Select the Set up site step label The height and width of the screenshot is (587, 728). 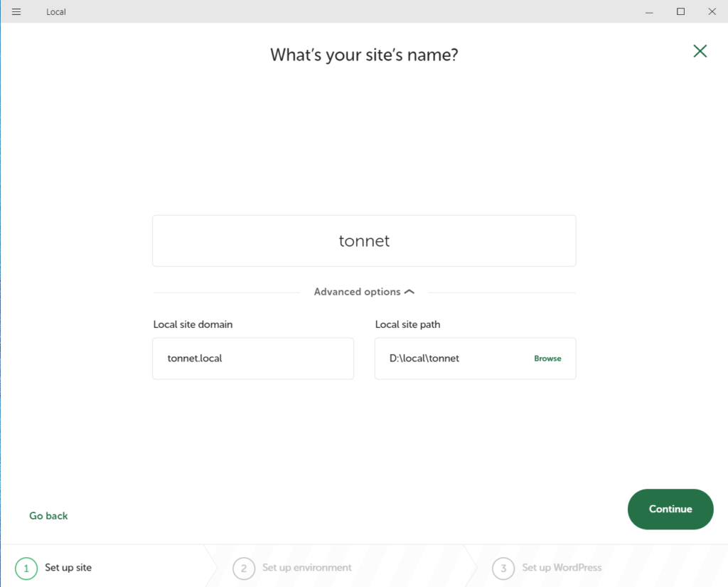68,568
